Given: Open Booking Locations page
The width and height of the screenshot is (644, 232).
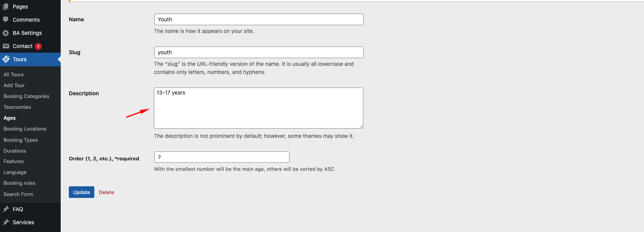Looking at the screenshot, I should coord(25,129).
